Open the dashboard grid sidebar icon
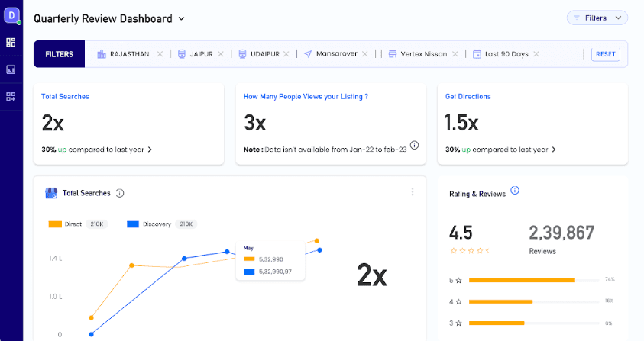 pos(11,42)
